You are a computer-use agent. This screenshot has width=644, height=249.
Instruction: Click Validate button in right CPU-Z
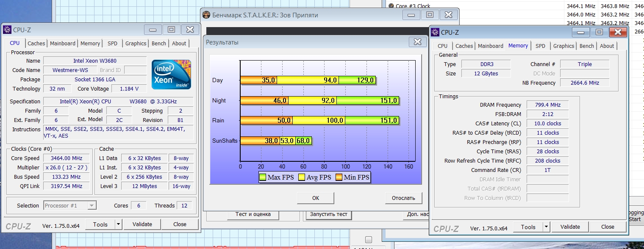pyautogui.click(x=570, y=227)
